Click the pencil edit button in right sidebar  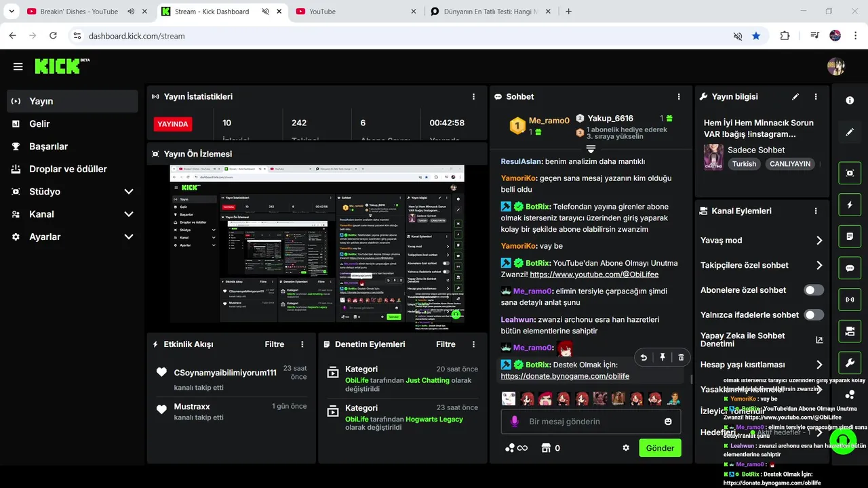tap(850, 132)
